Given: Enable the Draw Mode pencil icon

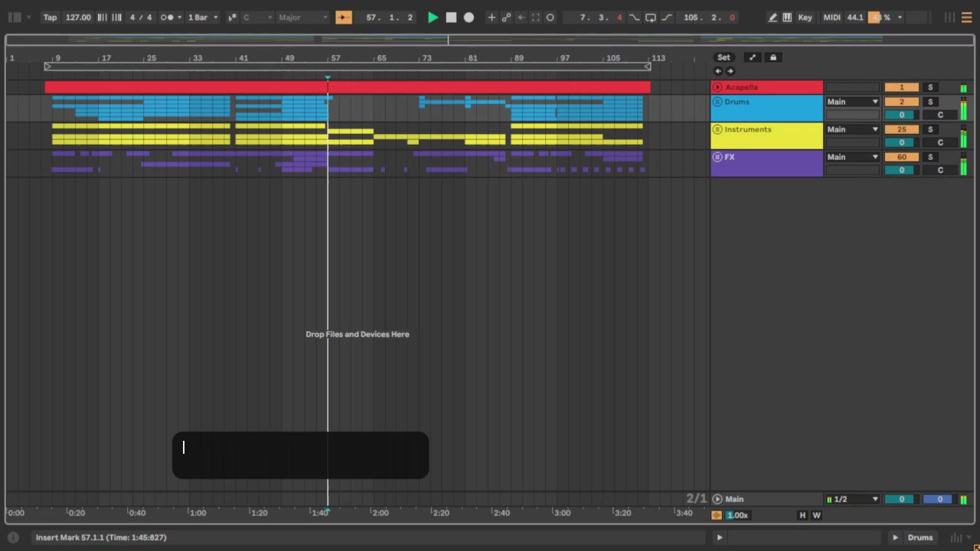Looking at the screenshot, I should click(773, 18).
